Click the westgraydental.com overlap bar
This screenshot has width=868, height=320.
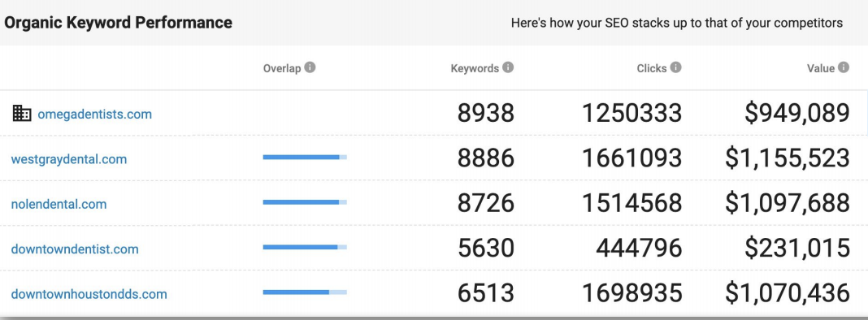coord(305,158)
